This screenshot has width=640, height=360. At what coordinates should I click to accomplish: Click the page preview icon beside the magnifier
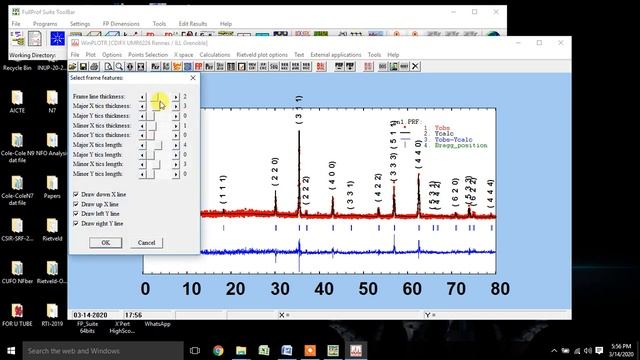tap(109, 67)
